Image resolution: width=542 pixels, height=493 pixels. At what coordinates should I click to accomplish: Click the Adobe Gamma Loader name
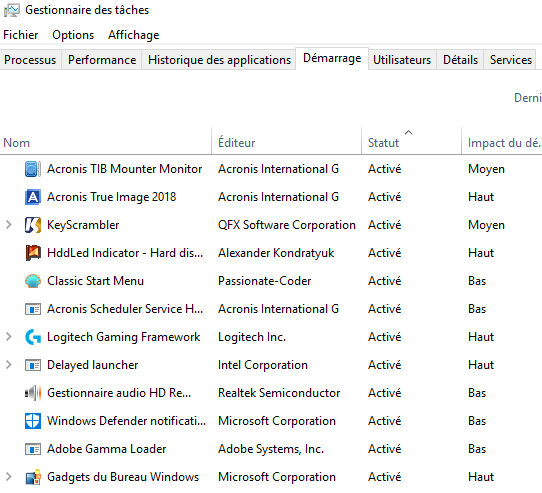(x=106, y=449)
